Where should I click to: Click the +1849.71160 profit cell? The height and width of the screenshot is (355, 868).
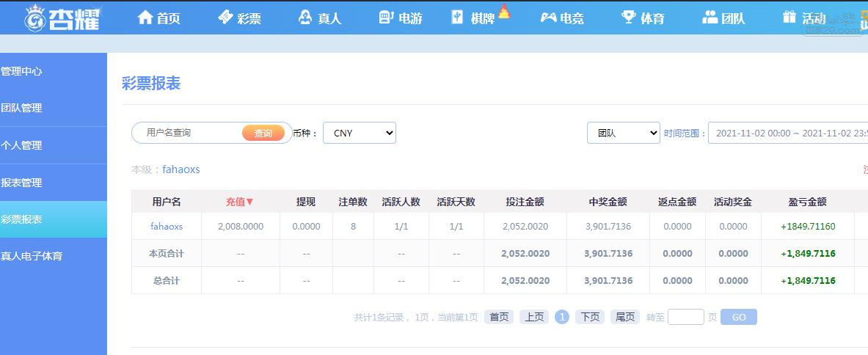809,226
